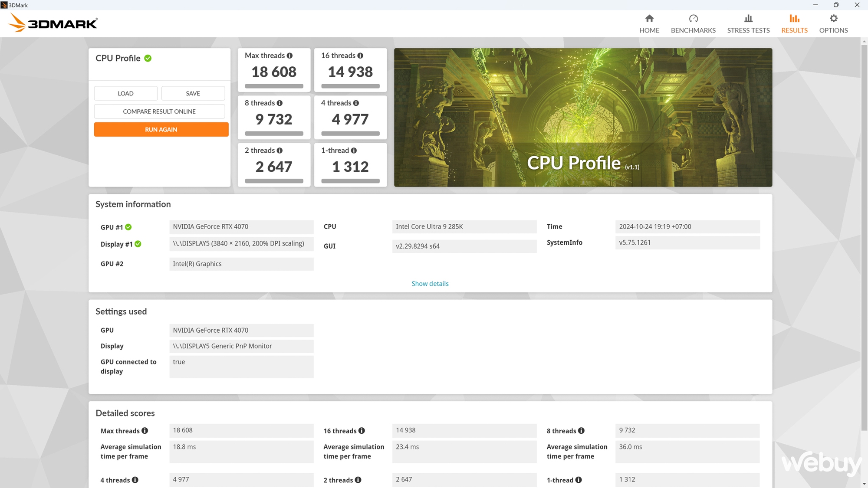Click the Time value 2024-10-24 19:19 +07:00
Viewport: 868px width, 488px height.
(x=687, y=227)
